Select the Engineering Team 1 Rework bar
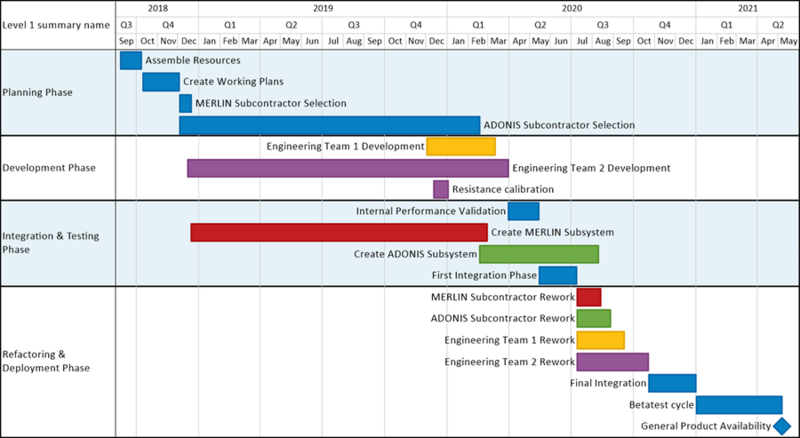Screen dimensions: 800x438 click(601, 340)
